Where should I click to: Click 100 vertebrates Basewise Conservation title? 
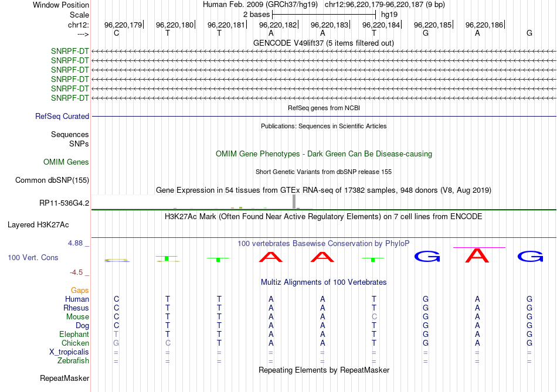(x=324, y=244)
